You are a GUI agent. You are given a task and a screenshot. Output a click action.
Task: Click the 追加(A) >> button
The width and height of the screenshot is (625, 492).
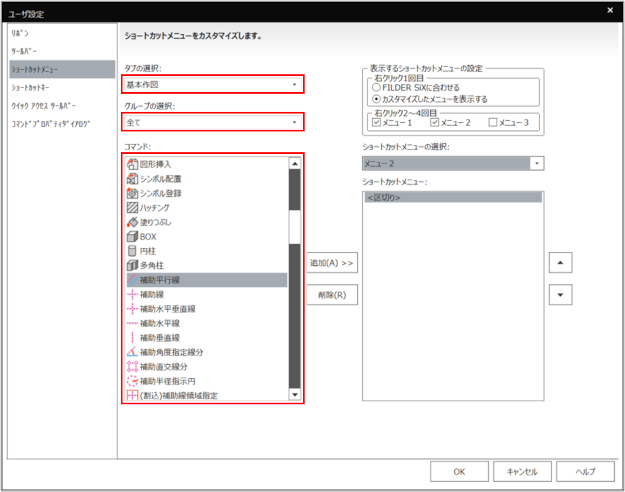(332, 262)
